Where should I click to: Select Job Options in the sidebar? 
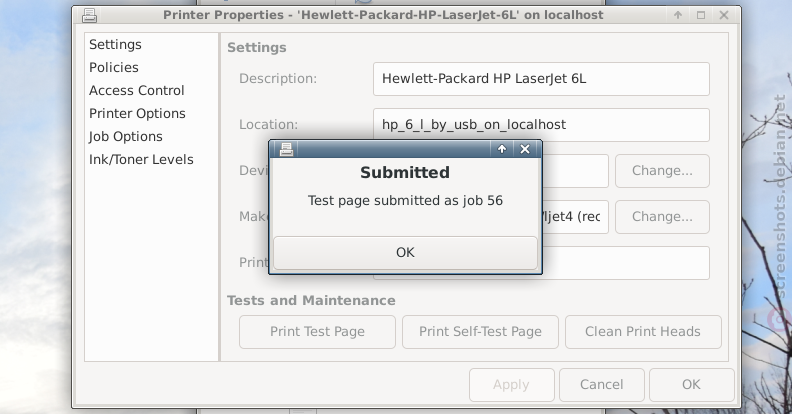click(x=125, y=137)
